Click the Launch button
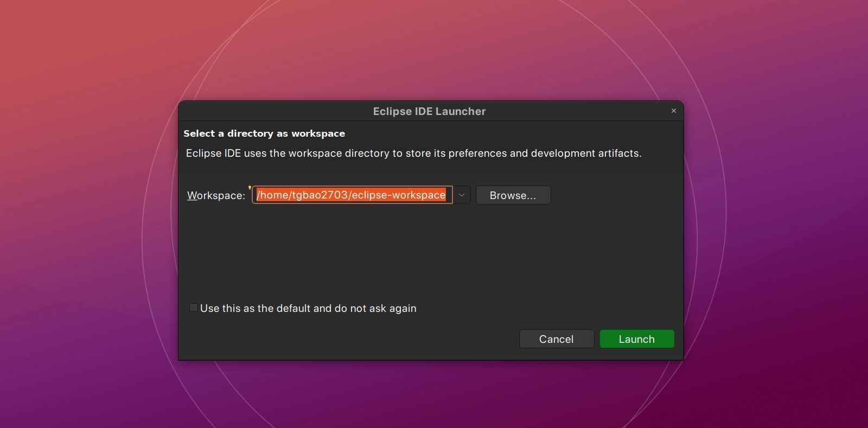The height and width of the screenshot is (428, 868). pos(637,339)
